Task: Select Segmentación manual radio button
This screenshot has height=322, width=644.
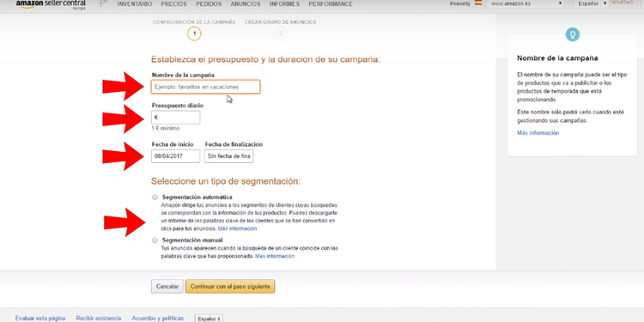Action: coord(155,240)
